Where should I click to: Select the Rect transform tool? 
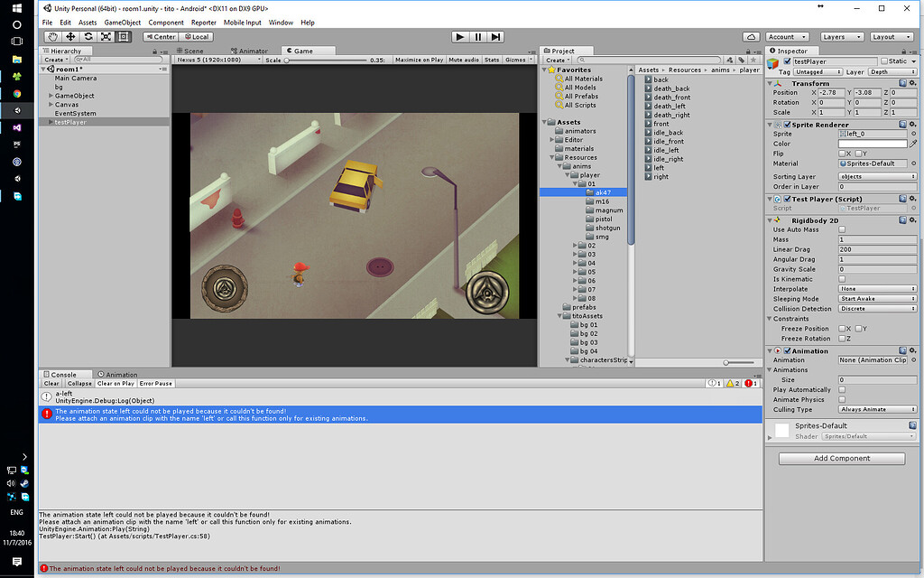click(125, 36)
